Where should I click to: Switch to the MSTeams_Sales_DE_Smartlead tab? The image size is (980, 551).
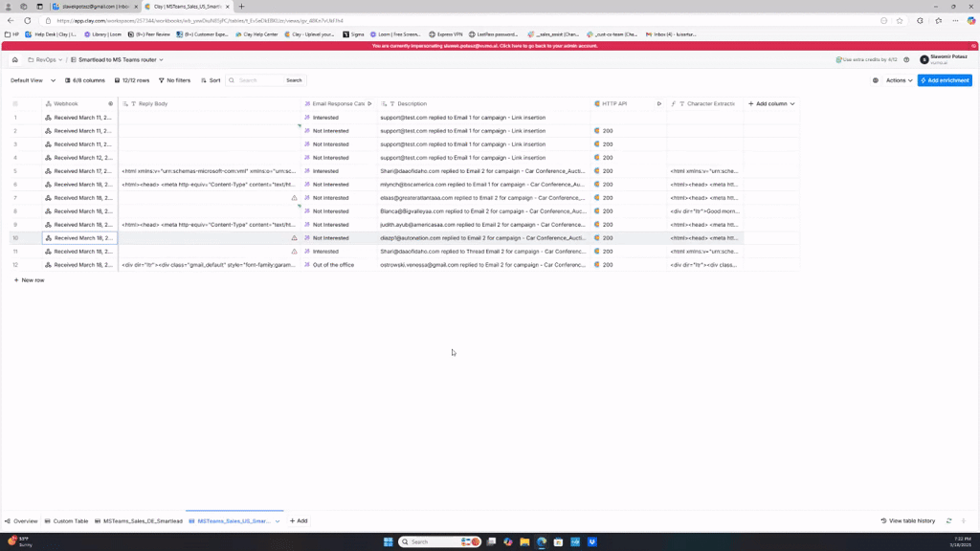[x=142, y=521]
